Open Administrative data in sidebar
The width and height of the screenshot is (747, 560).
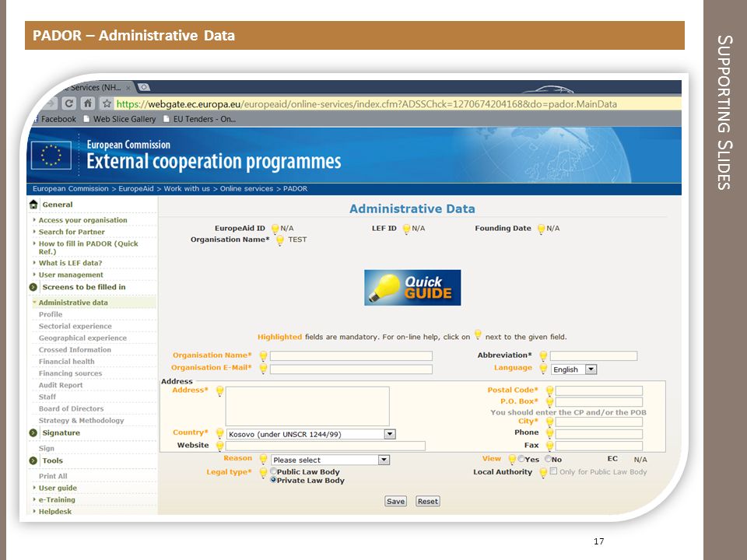point(73,303)
